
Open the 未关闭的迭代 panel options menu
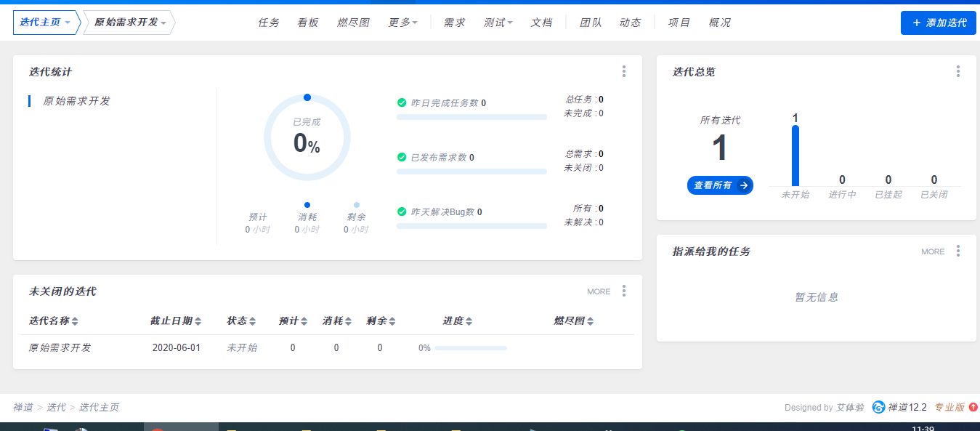pyautogui.click(x=623, y=291)
